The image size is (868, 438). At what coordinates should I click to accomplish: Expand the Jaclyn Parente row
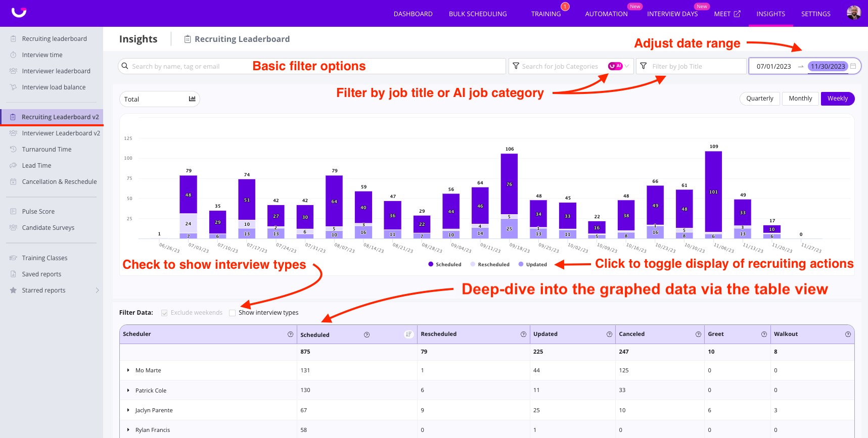128,410
